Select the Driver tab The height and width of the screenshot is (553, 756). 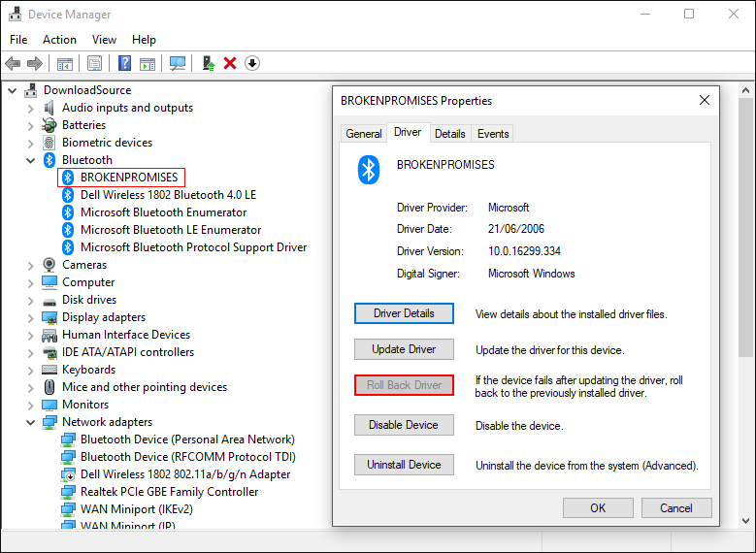(x=408, y=132)
